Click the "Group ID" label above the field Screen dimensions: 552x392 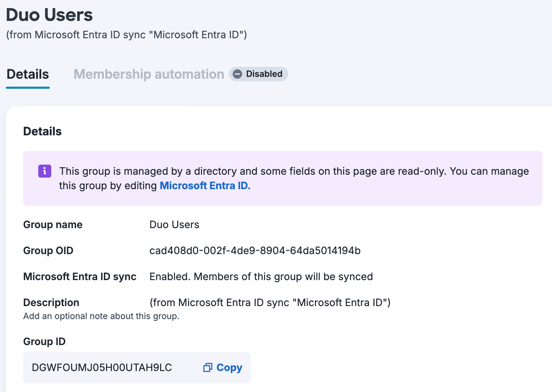[x=44, y=341]
